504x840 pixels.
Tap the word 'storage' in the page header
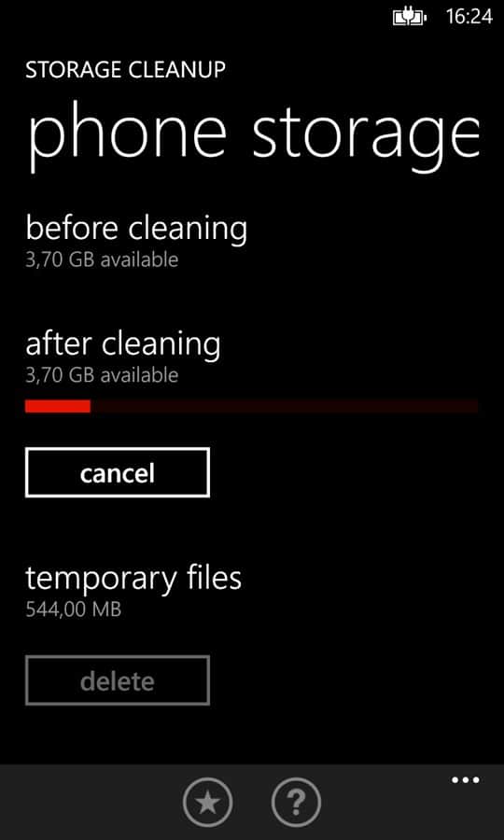coord(366,135)
